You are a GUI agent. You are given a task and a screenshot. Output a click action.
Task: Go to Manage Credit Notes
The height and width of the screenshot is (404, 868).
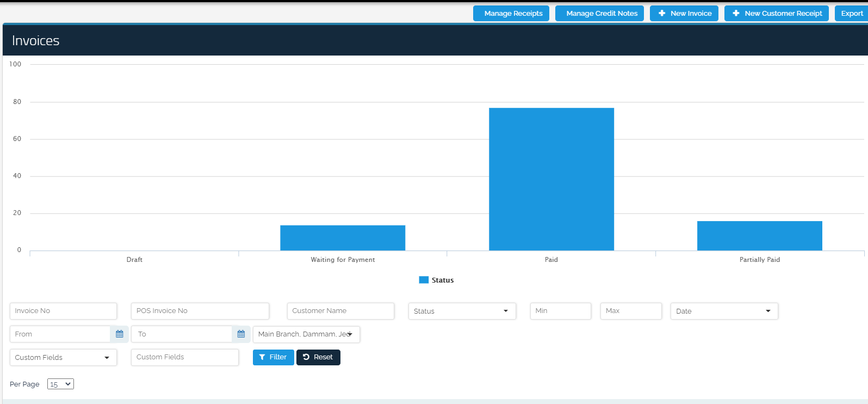point(600,13)
